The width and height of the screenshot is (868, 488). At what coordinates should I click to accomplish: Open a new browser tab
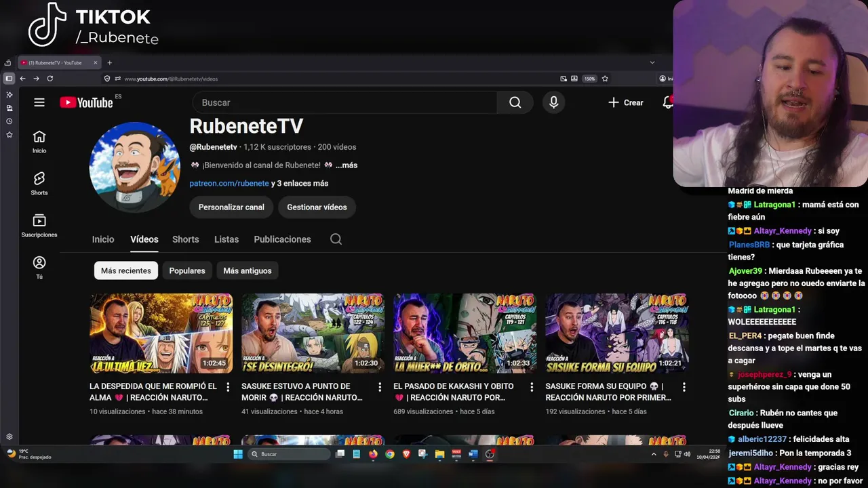(109, 63)
